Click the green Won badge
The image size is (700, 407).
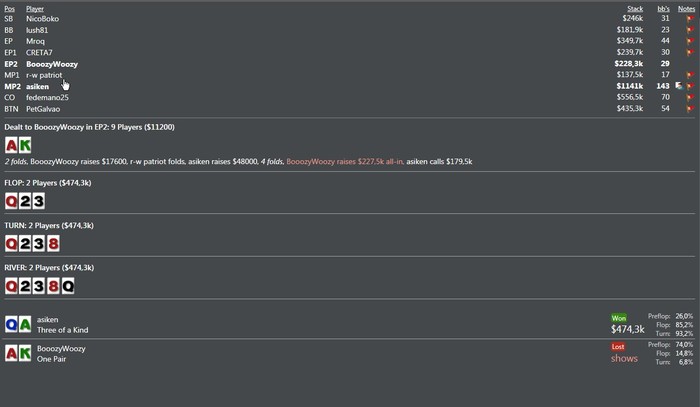coord(619,318)
